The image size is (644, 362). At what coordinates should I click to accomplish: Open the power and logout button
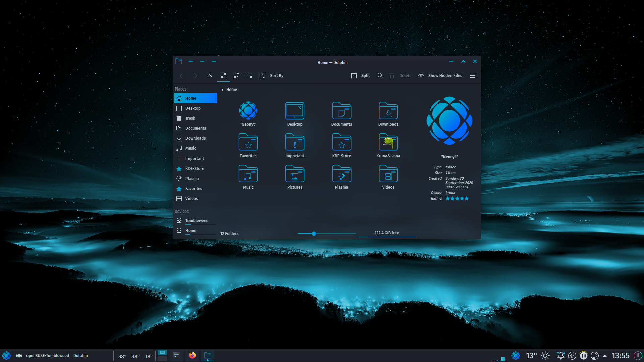[638, 356]
